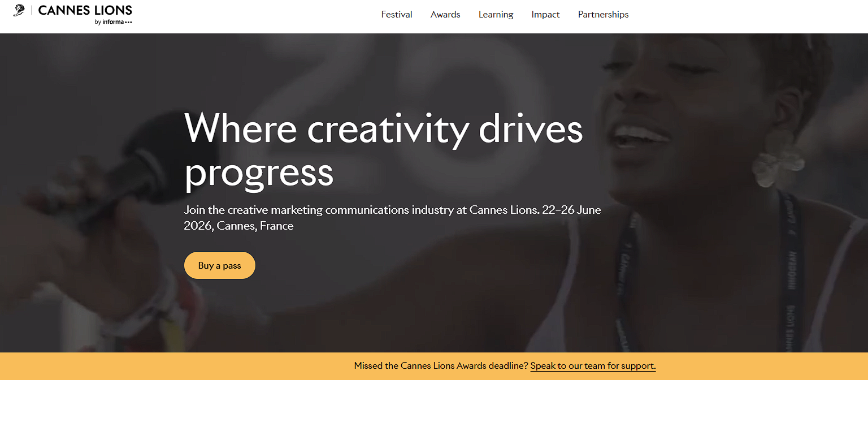Open the Learning navigation item
Image resolution: width=868 pixels, height=422 pixels.
(496, 15)
